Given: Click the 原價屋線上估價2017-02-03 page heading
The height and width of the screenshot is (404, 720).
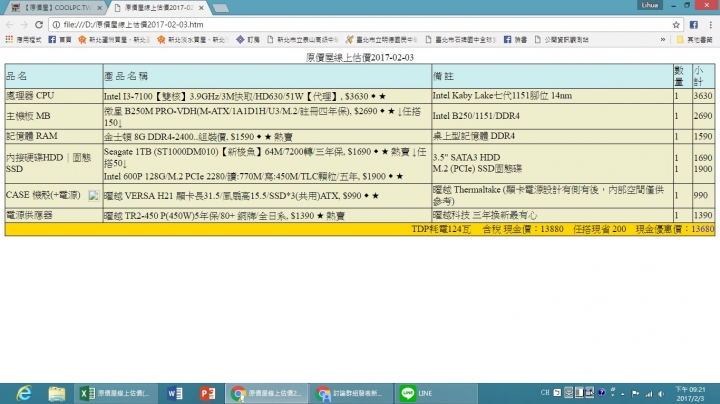Looking at the screenshot, I should (x=360, y=57).
